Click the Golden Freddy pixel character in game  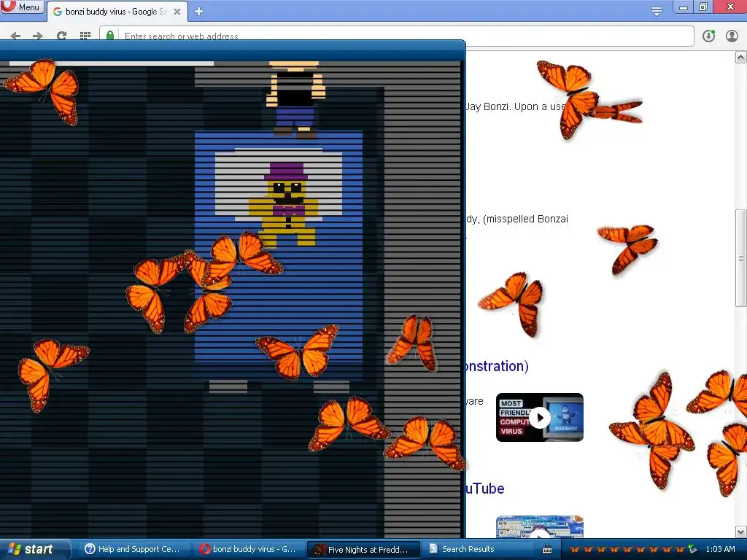(285, 206)
